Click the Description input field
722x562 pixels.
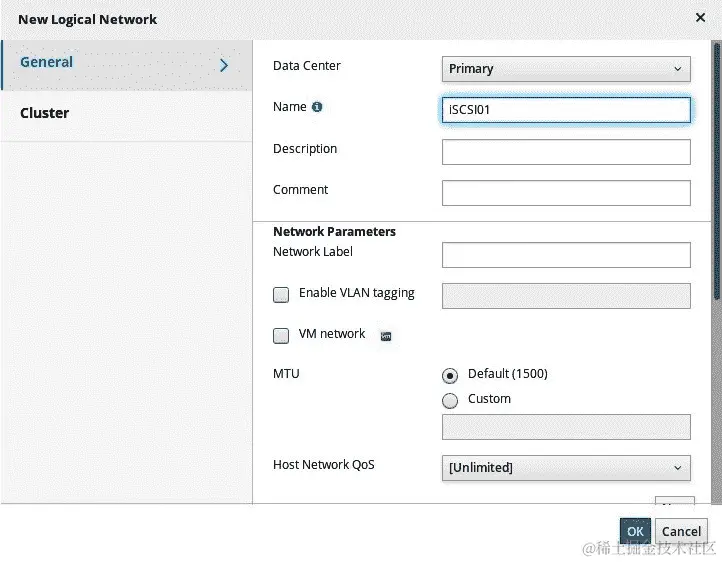566,152
